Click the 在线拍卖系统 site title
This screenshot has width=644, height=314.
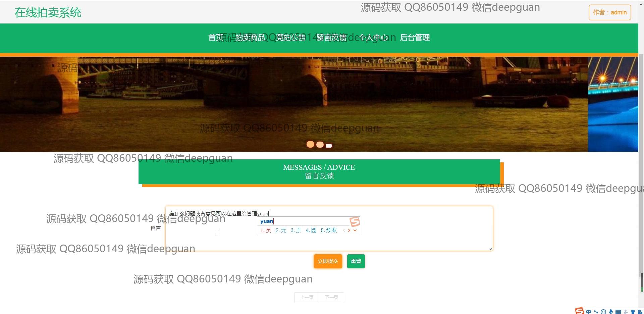[48, 13]
